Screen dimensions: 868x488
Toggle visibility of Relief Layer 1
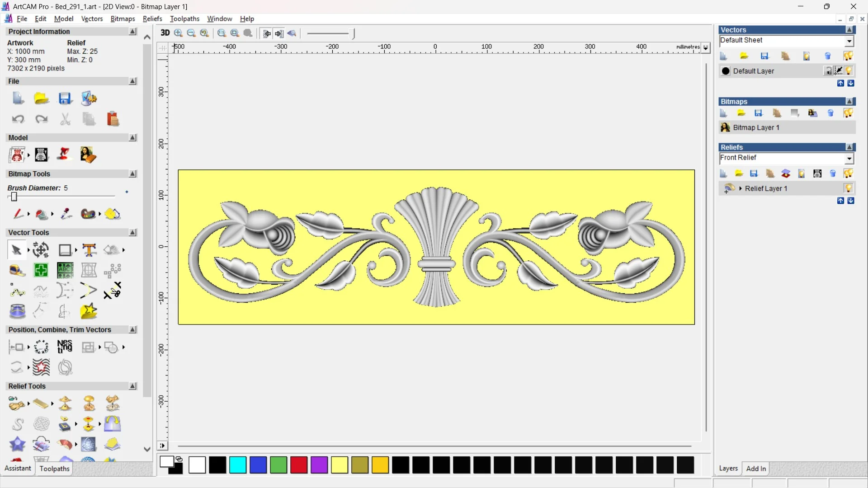848,188
